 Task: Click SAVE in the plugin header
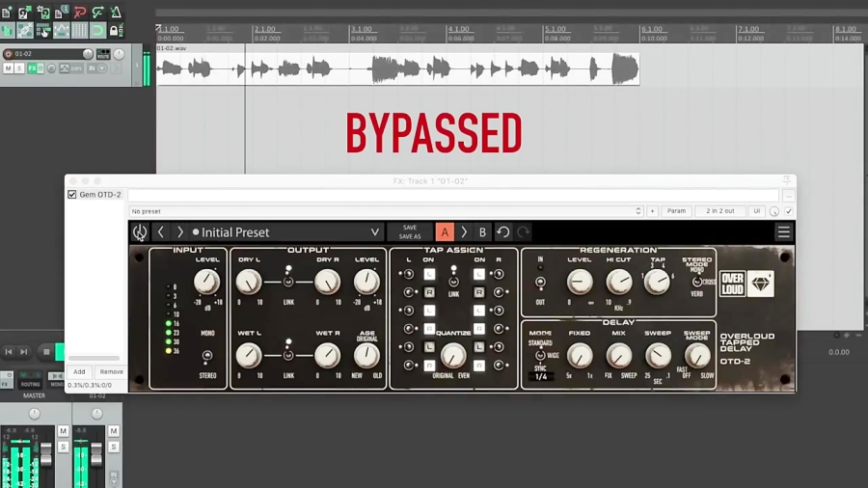410,228
